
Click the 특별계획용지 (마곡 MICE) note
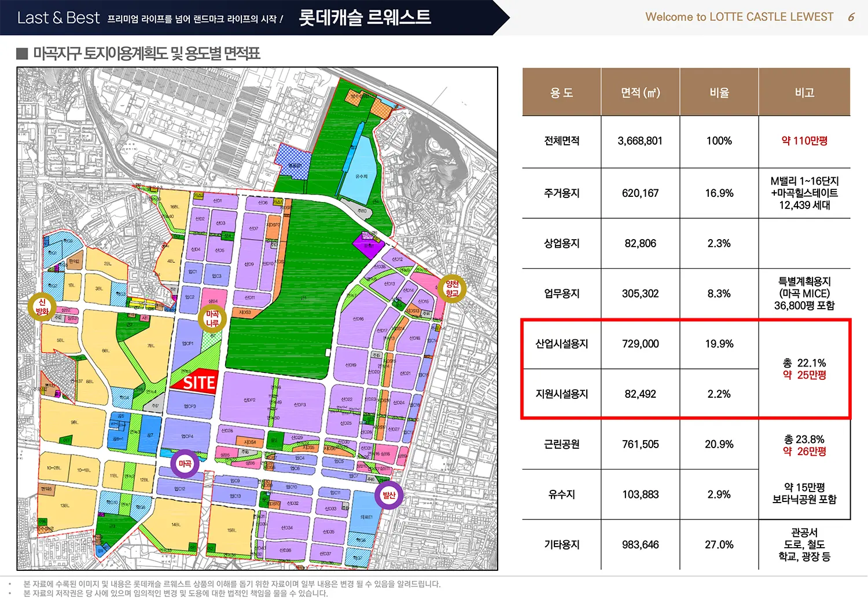coord(804,287)
